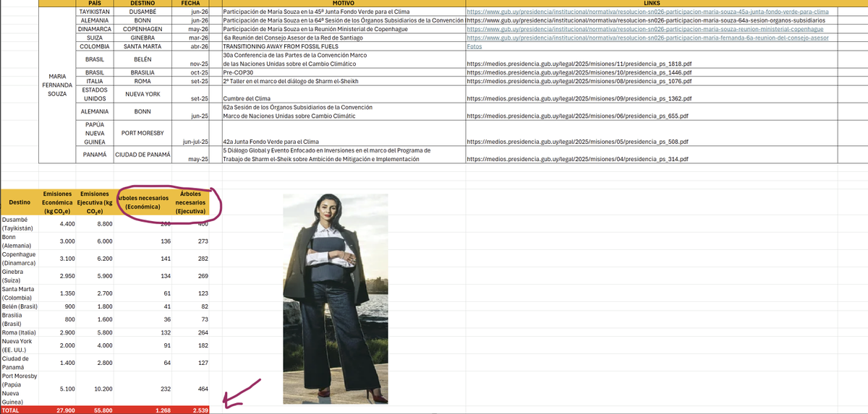The width and height of the screenshot is (868, 414).
Task: Select the 4.400 emissions value for Dusambé
Action: pyautogui.click(x=57, y=224)
